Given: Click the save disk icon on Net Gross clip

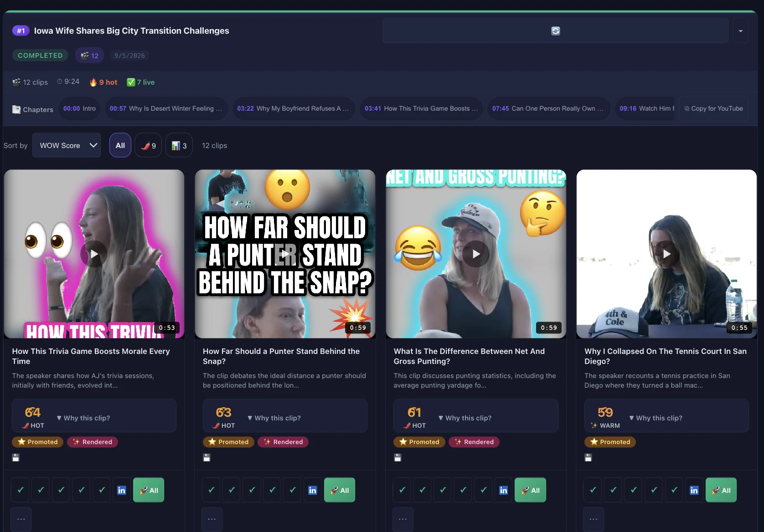Looking at the screenshot, I should (397, 457).
